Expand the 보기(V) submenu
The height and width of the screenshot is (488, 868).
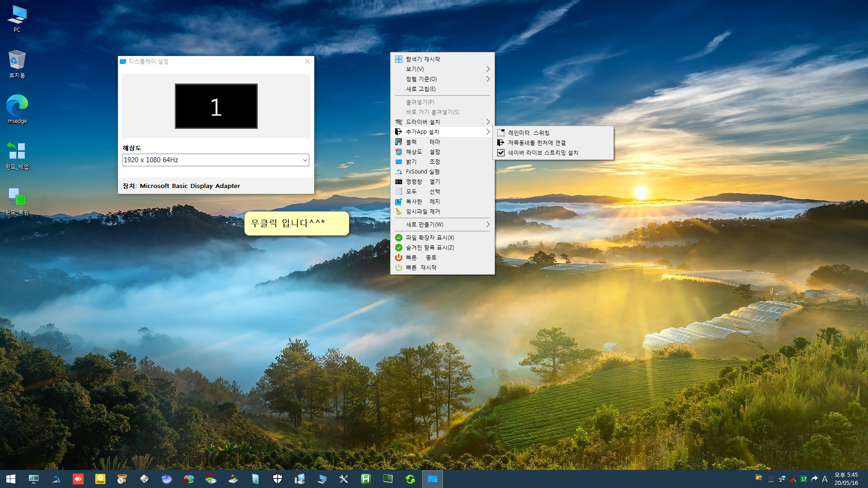443,69
